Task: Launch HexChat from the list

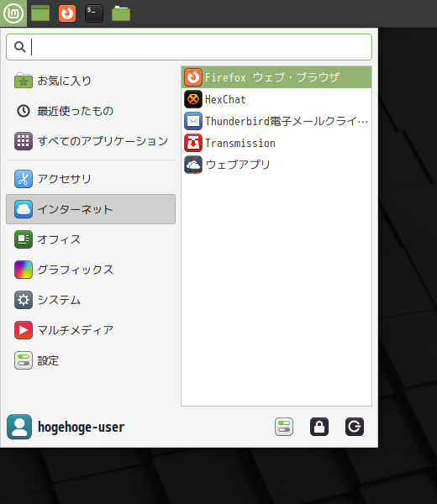Action: click(x=276, y=99)
